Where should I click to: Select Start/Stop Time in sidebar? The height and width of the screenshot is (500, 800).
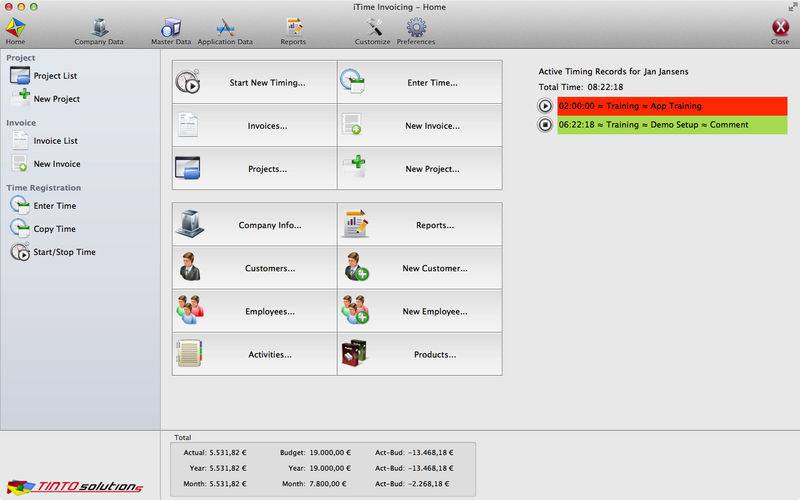53,252
